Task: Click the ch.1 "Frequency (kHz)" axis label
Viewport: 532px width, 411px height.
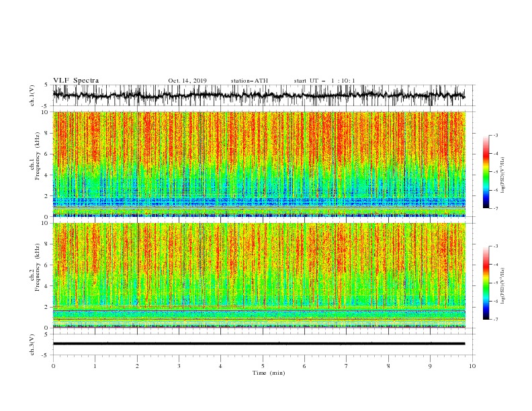Action: [38, 156]
